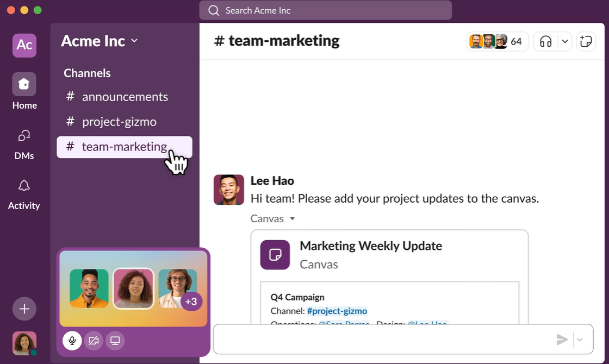Click huddle participant with curly hair
The height and width of the screenshot is (364, 609).
[x=133, y=288]
